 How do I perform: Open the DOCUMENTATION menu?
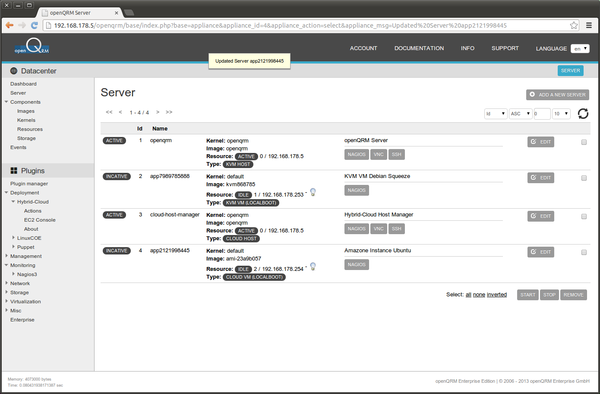click(419, 48)
